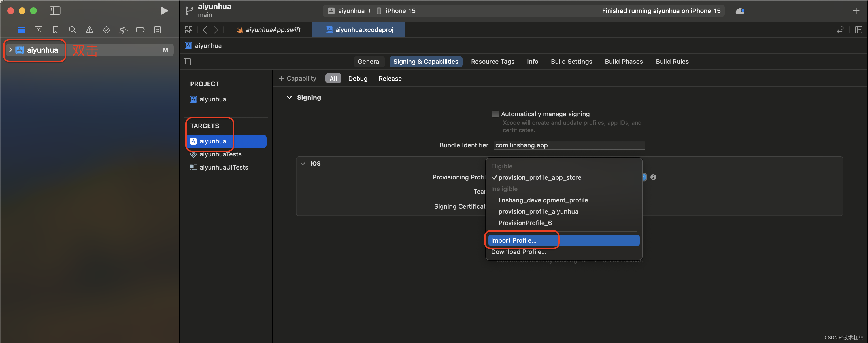The image size is (868, 343).
Task: Choose provision_profile_aiyunhua menu item
Action: pyautogui.click(x=563, y=212)
